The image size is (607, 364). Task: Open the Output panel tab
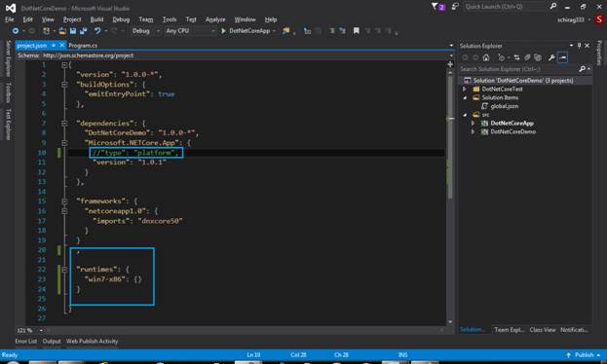[52, 342]
